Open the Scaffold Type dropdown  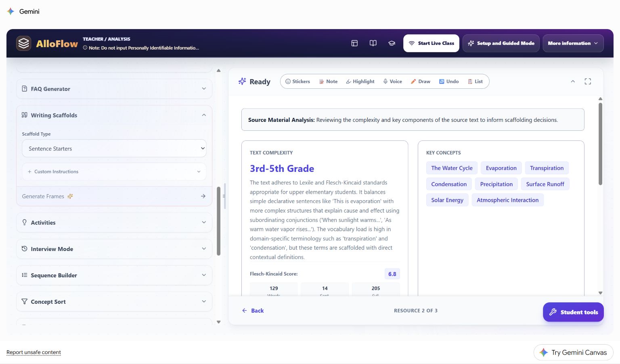point(114,149)
